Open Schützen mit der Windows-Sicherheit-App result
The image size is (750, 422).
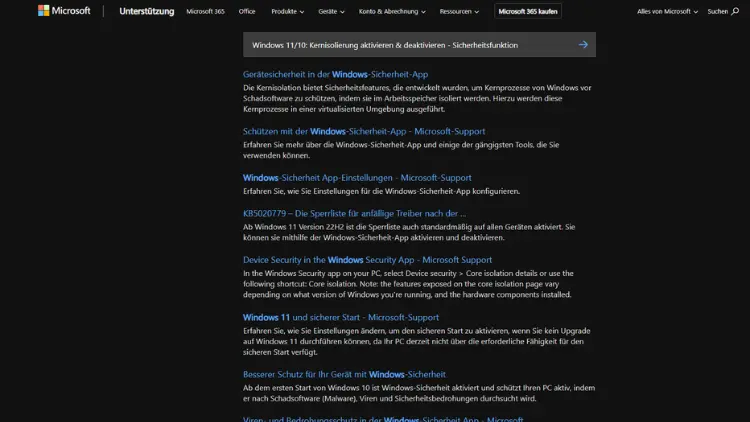pos(364,131)
